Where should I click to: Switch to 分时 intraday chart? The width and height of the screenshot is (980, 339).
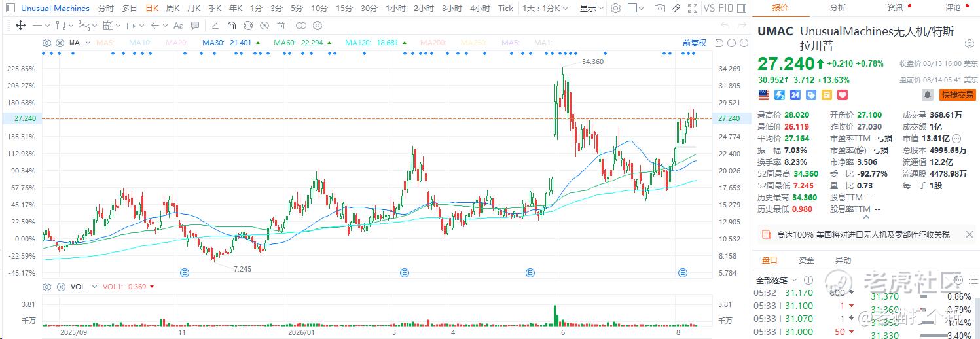click(105, 9)
